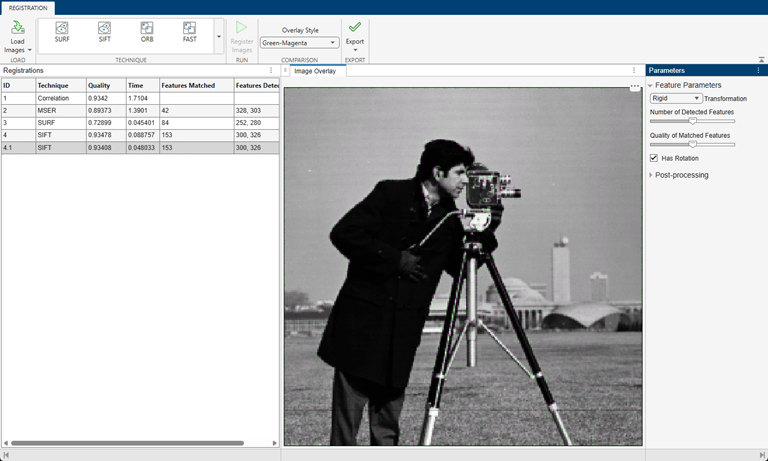The image size is (768, 461).
Task: Open the Load Images dropdown arrow
Action: coord(29,50)
